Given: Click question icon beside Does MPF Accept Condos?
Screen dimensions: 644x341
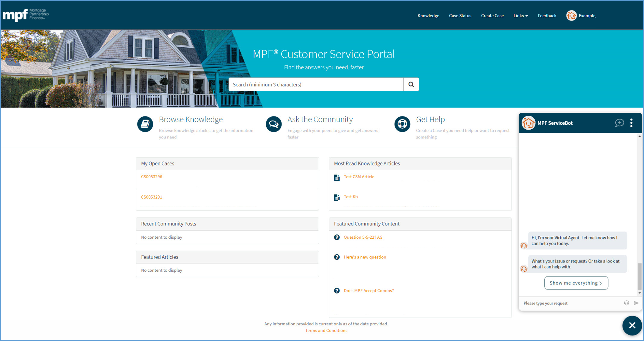Looking at the screenshot, I should coord(337,291).
